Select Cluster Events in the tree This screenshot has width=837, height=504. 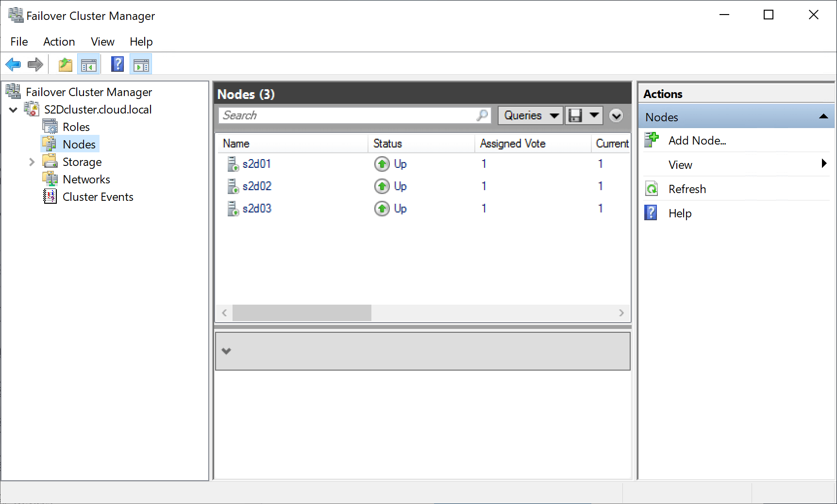tap(98, 197)
